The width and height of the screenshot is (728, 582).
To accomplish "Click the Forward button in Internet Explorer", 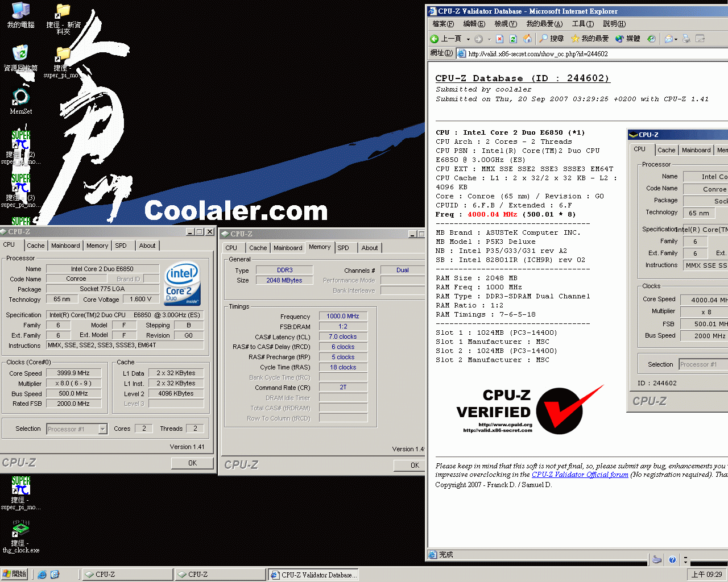I will (x=479, y=39).
